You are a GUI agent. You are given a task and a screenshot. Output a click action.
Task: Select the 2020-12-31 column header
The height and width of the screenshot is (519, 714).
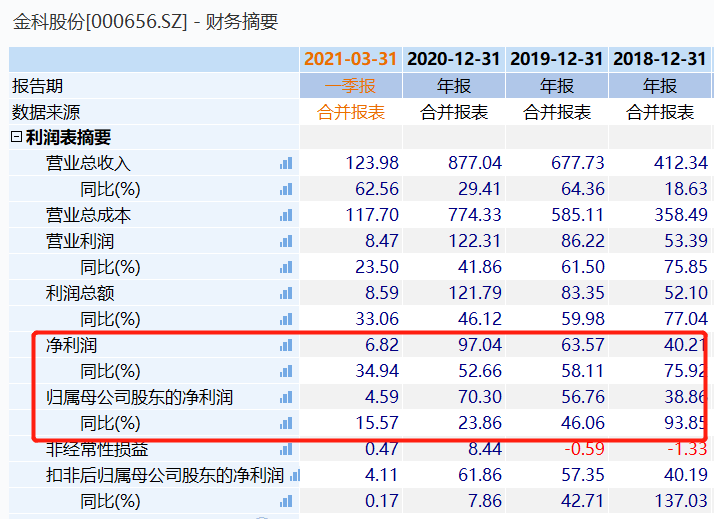tap(454, 59)
